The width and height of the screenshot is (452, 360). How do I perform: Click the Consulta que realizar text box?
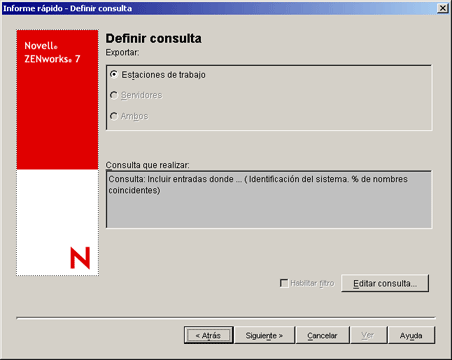tap(269, 199)
